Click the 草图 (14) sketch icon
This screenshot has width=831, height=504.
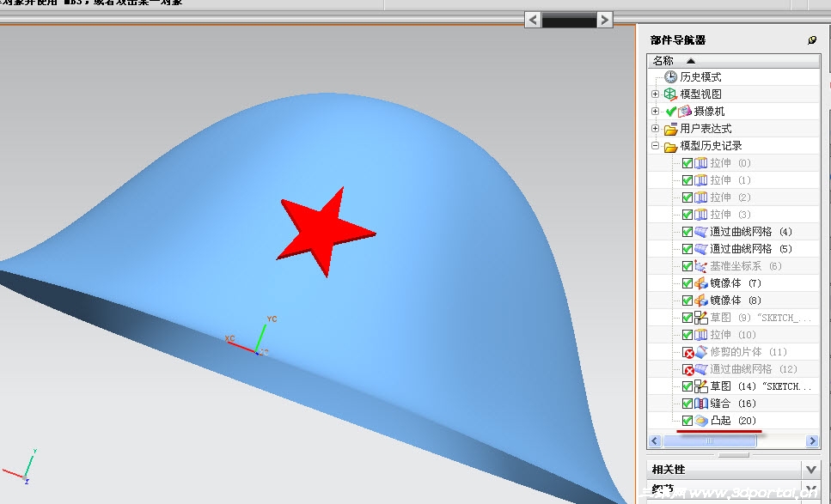point(701,386)
